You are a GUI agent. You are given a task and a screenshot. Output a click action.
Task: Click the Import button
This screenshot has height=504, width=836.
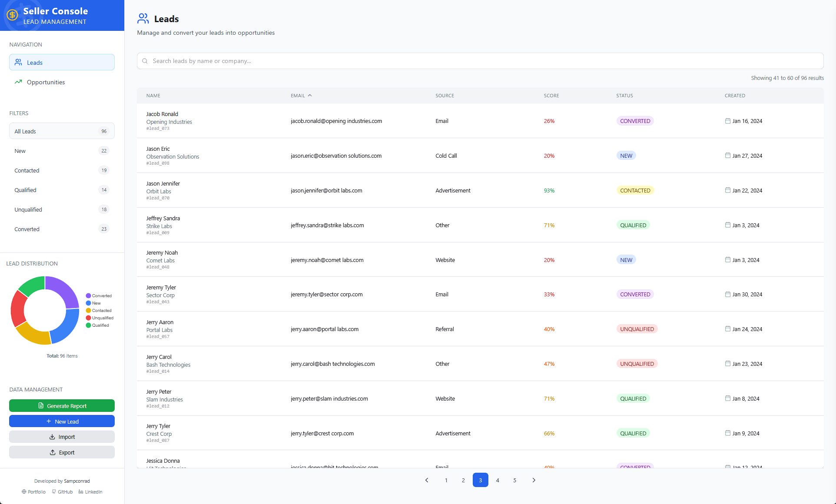click(x=62, y=437)
